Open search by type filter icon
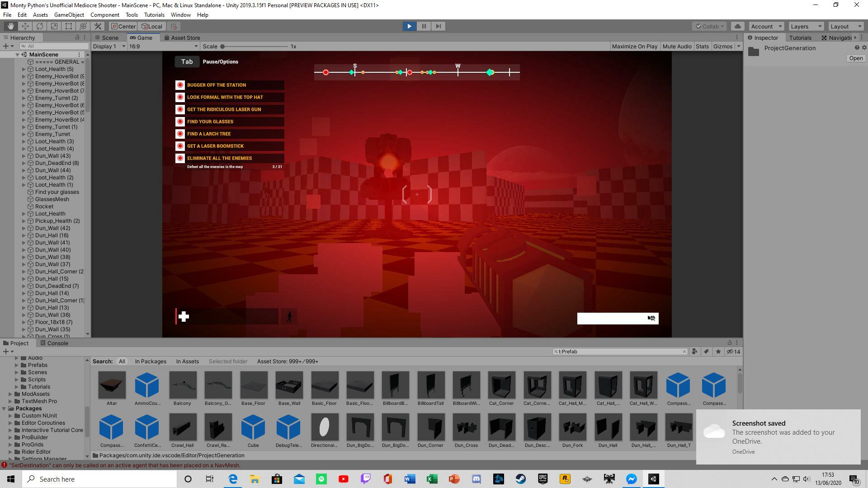Screen dimensions: 868x488 (695, 352)
